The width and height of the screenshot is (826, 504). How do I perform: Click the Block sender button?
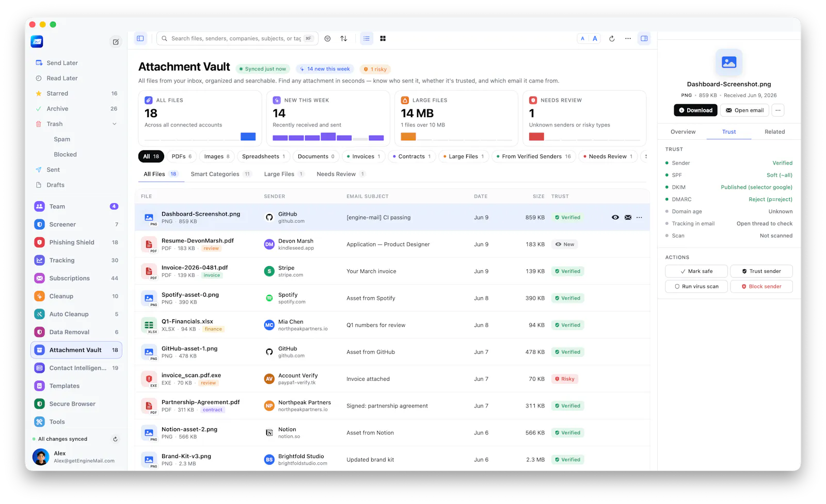click(761, 287)
